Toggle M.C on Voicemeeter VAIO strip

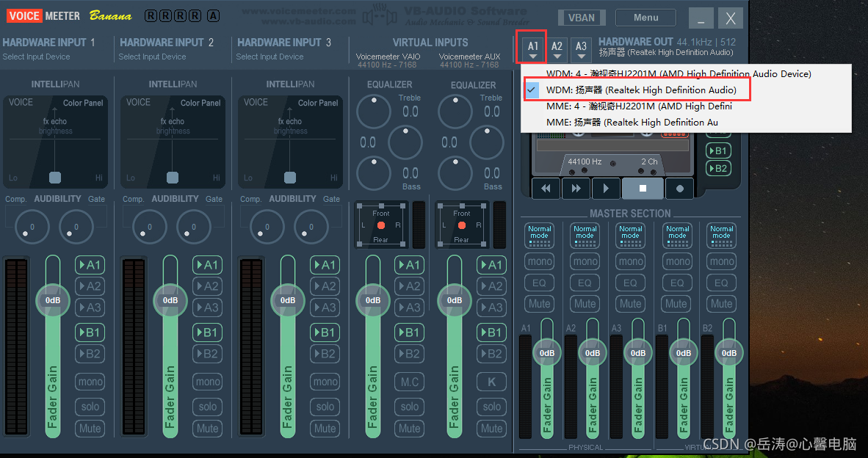pyautogui.click(x=409, y=382)
